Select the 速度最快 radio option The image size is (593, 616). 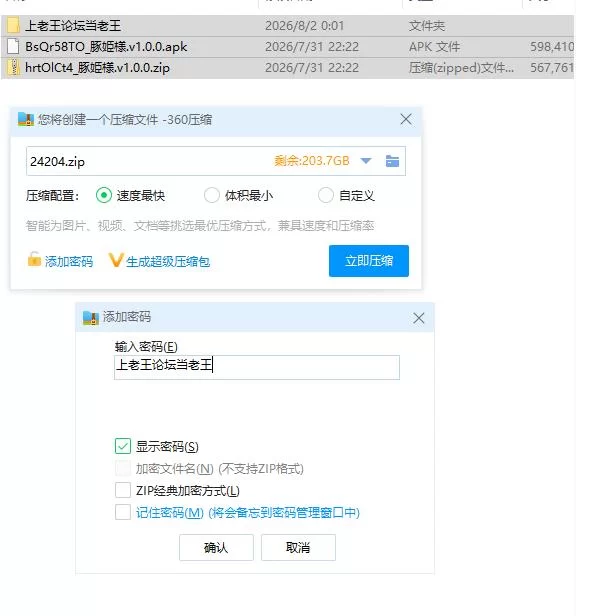(104, 195)
